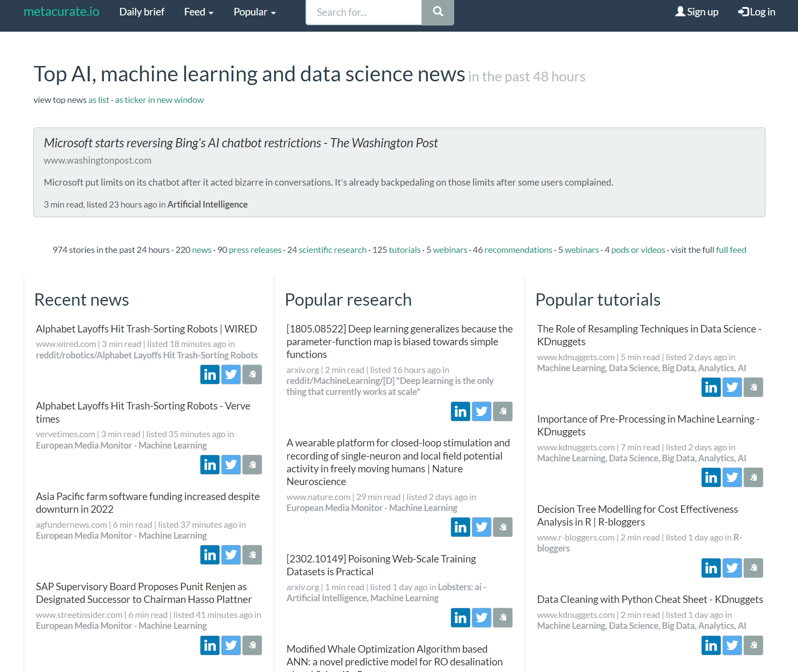
Task: Open Importance of Pre-Processing in Machine Learning tutorial
Action: click(648, 425)
